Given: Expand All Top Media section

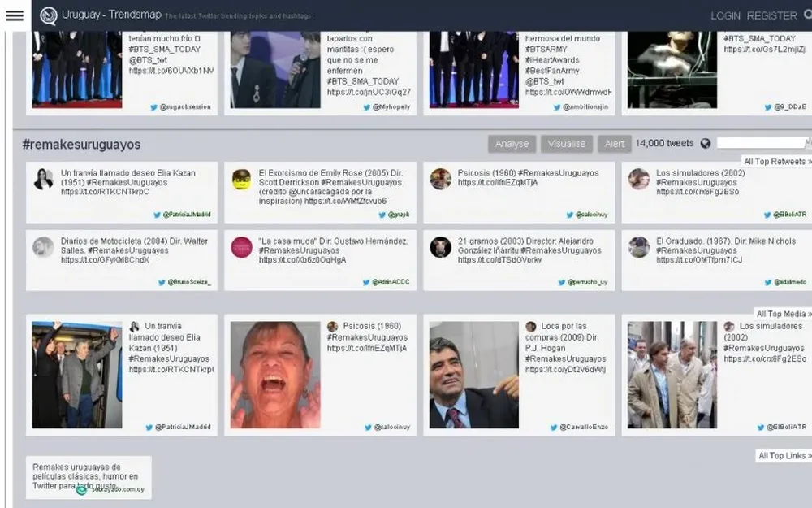Looking at the screenshot, I should pos(783,314).
